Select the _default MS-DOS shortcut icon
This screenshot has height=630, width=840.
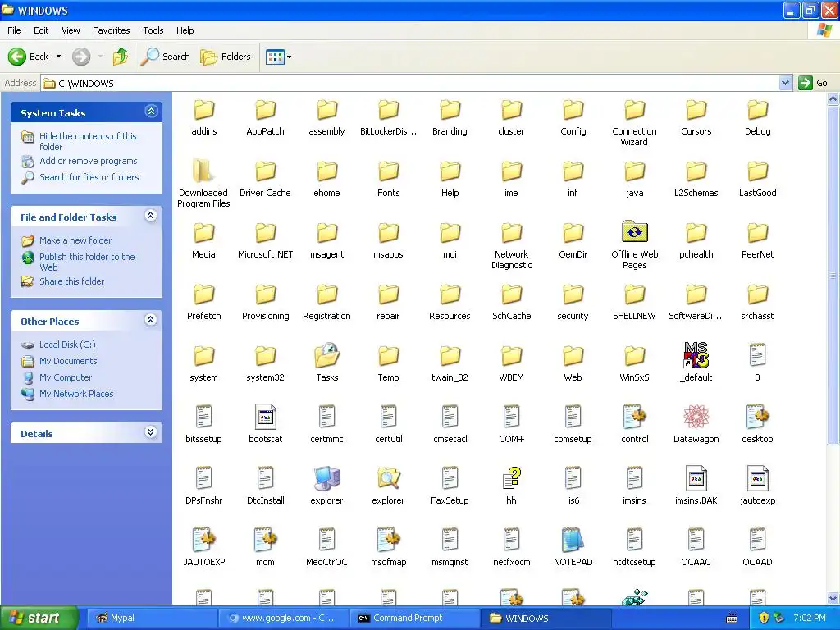pos(696,355)
